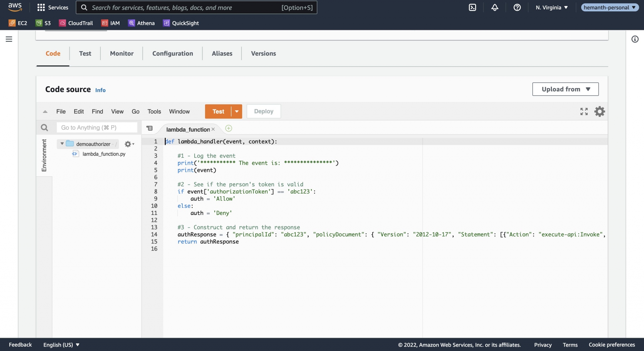Toggle fullscreen mode in the code editor
644x351 pixels.
[x=584, y=111]
